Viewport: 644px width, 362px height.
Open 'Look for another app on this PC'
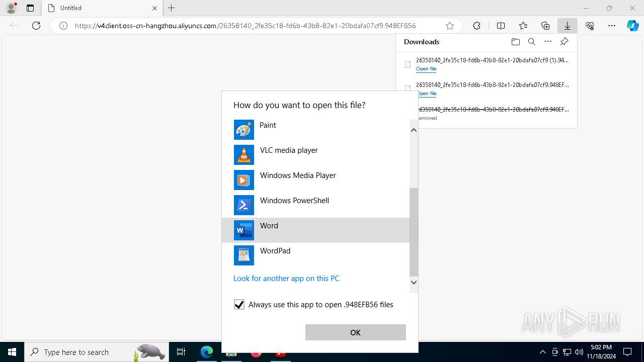(x=286, y=279)
